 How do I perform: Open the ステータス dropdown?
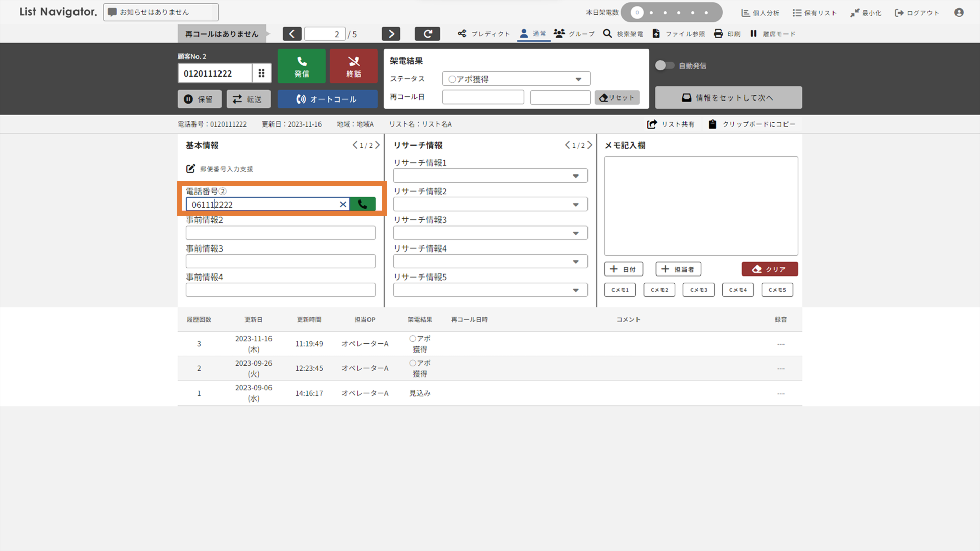click(x=516, y=79)
